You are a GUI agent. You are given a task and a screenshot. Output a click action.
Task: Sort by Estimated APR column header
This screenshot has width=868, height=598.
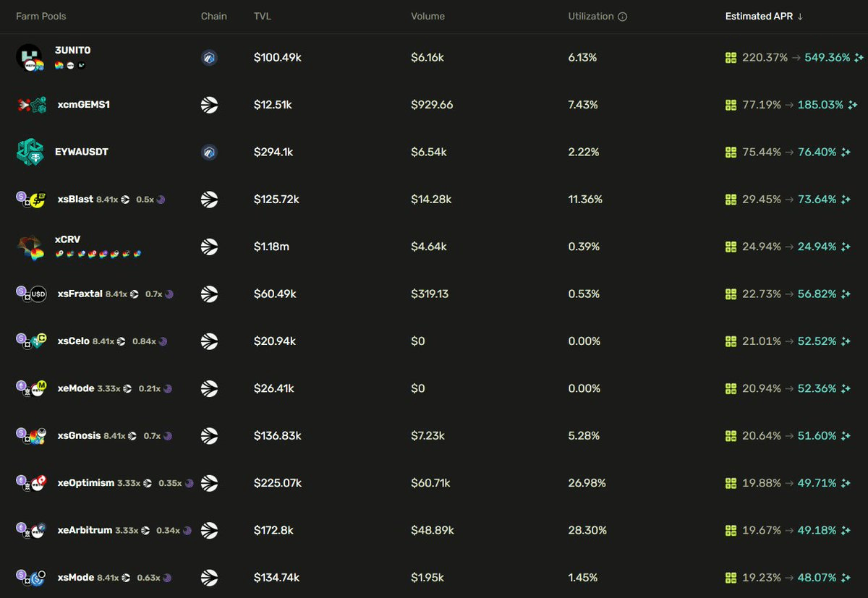(x=759, y=17)
